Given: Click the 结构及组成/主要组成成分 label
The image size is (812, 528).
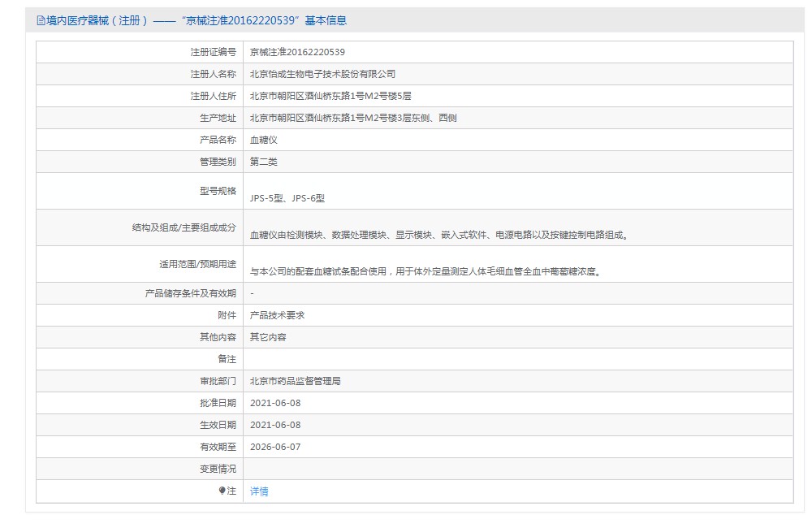Looking at the screenshot, I should point(184,227).
